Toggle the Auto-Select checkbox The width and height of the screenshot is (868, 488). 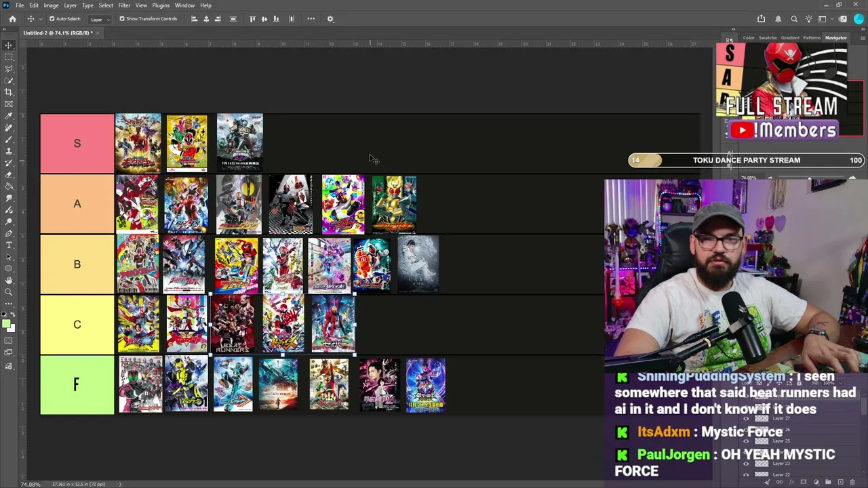click(x=52, y=19)
